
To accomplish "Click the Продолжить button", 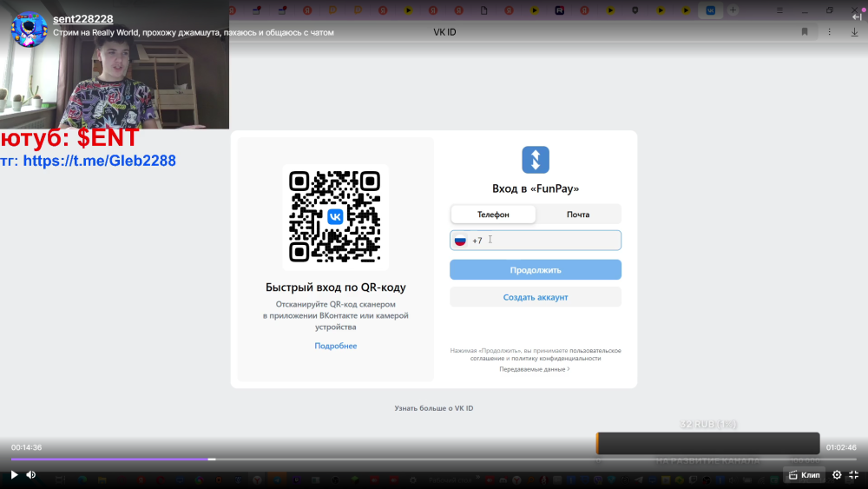I will (536, 270).
